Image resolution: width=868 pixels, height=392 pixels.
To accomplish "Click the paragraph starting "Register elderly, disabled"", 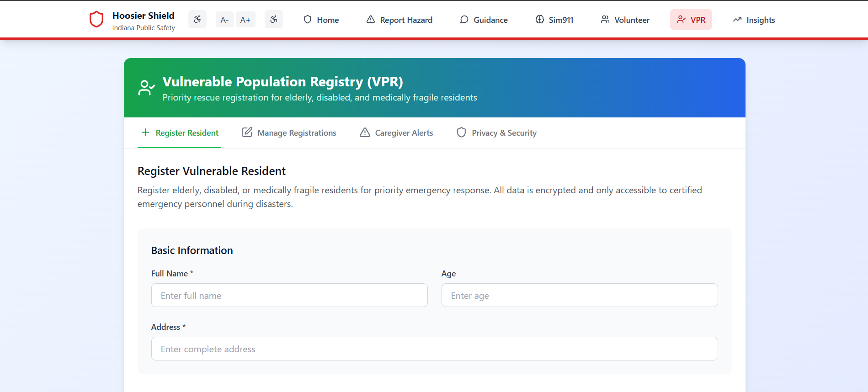I will point(420,197).
